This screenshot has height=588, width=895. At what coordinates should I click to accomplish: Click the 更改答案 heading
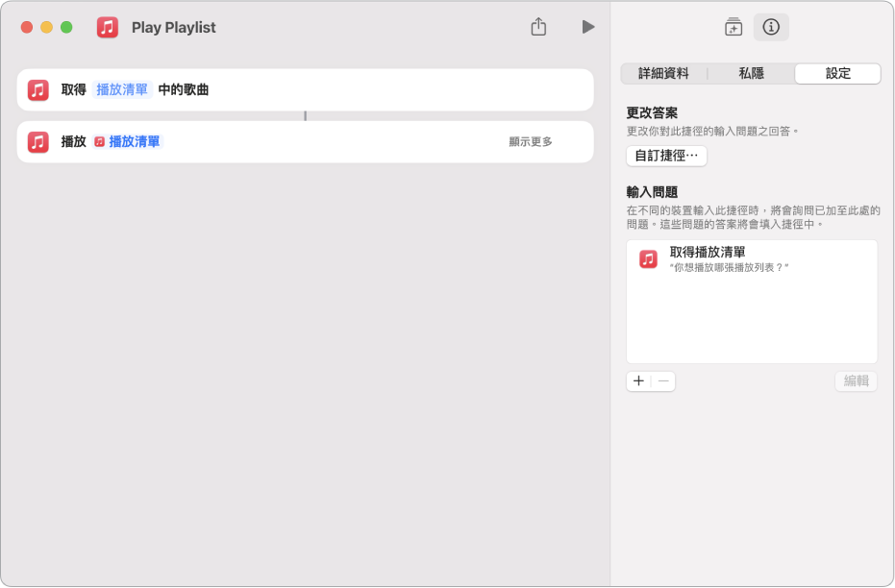[652, 113]
